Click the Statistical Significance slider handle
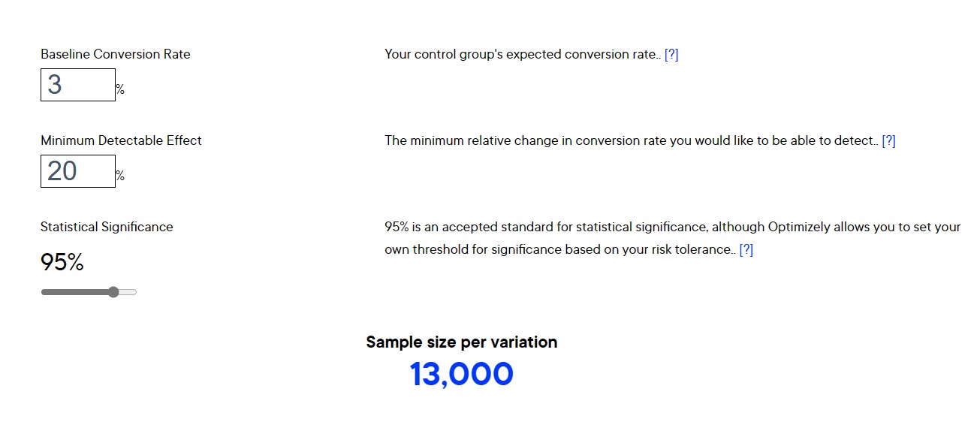The height and width of the screenshot is (437, 980). click(113, 292)
